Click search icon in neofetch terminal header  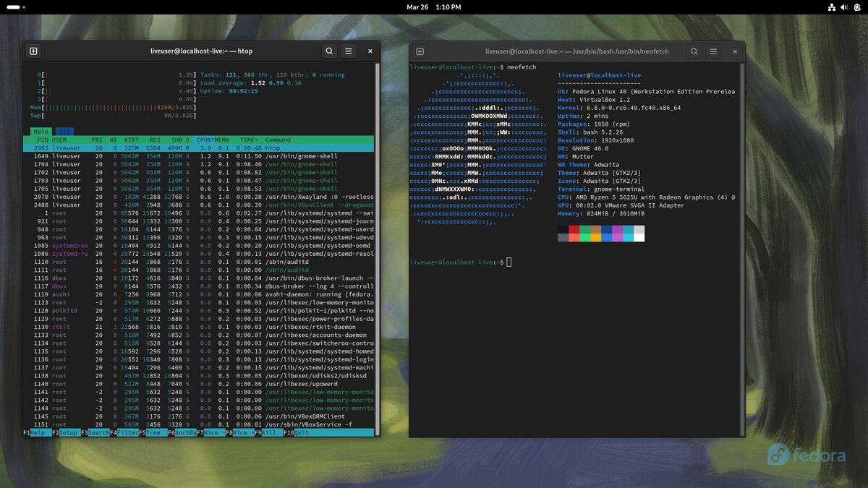(694, 52)
